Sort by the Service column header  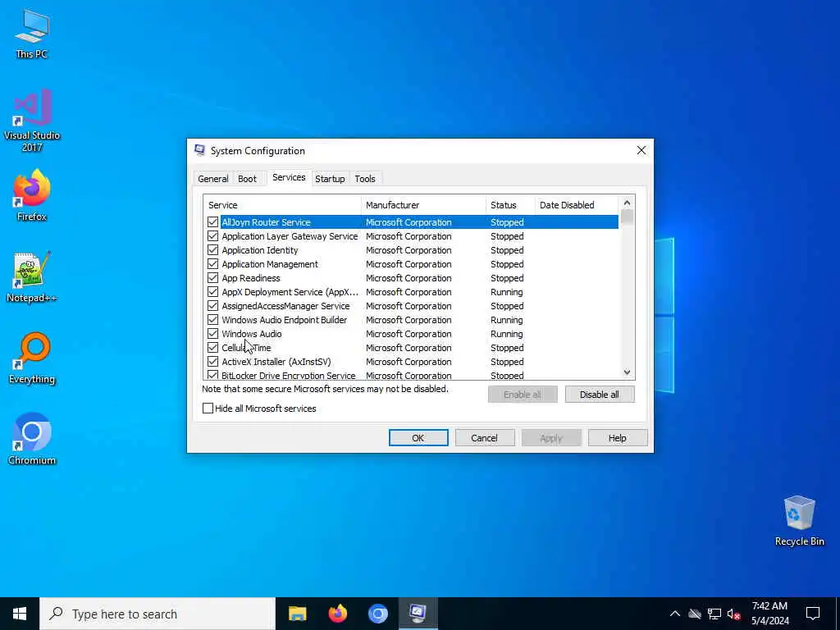pos(282,205)
